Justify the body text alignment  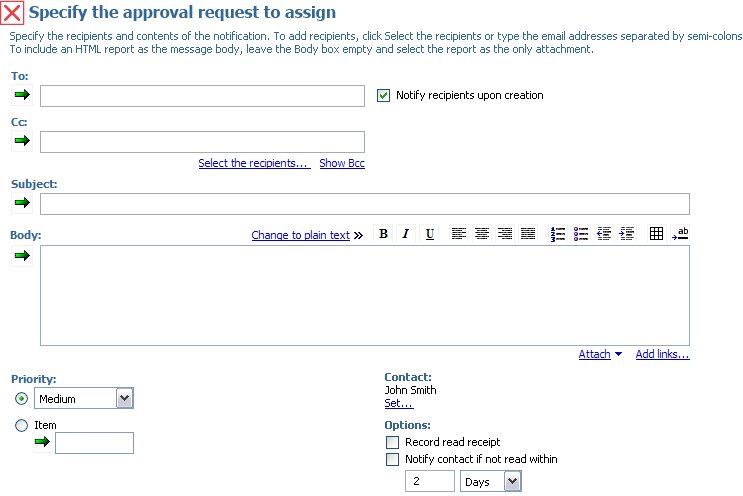528,234
